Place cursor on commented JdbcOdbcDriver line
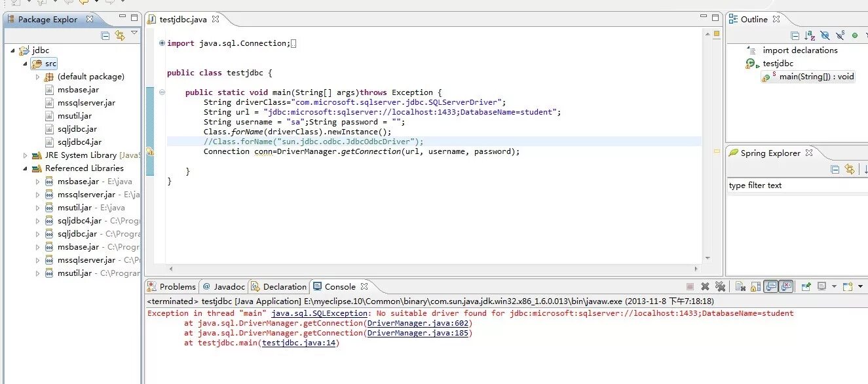 [313, 142]
